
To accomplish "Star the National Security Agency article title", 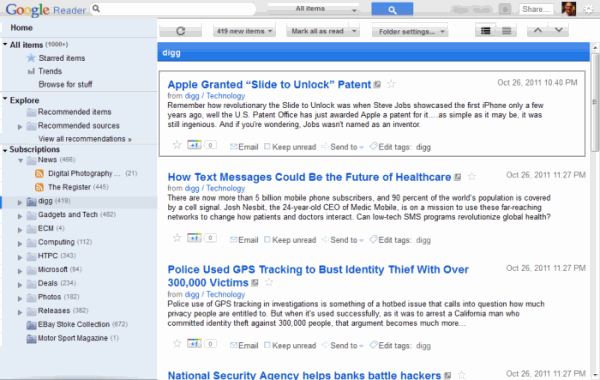I will pyautogui.click(x=462, y=375).
